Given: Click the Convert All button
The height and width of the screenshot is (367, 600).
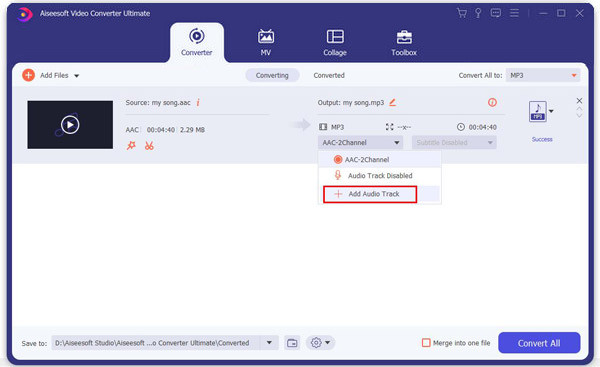Looking at the screenshot, I should pos(539,343).
